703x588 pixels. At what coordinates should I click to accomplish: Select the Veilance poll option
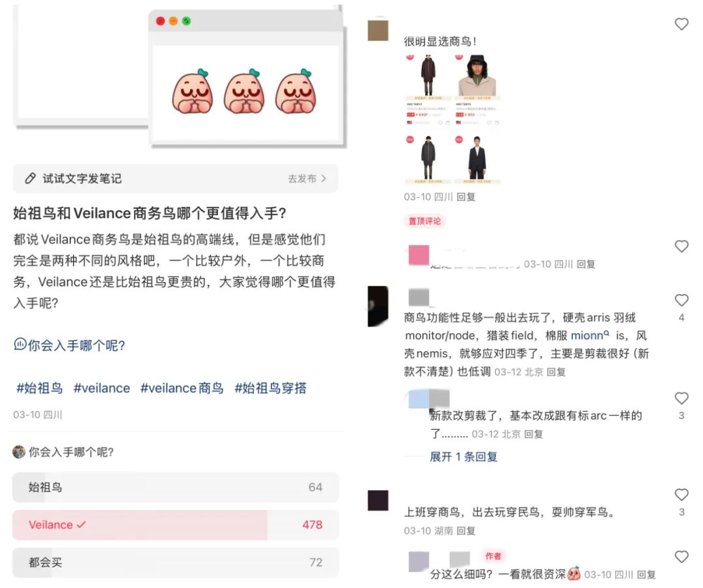pyautogui.click(x=175, y=525)
